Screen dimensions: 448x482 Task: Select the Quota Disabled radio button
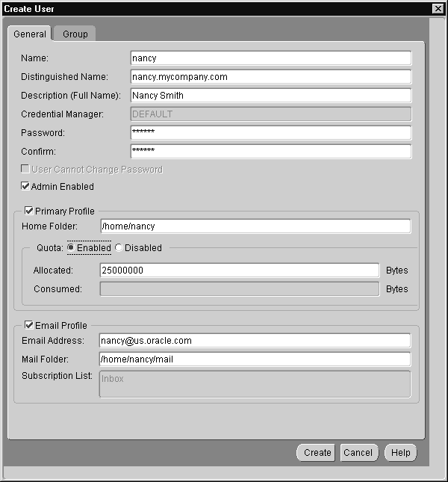(x=119, y=247)
